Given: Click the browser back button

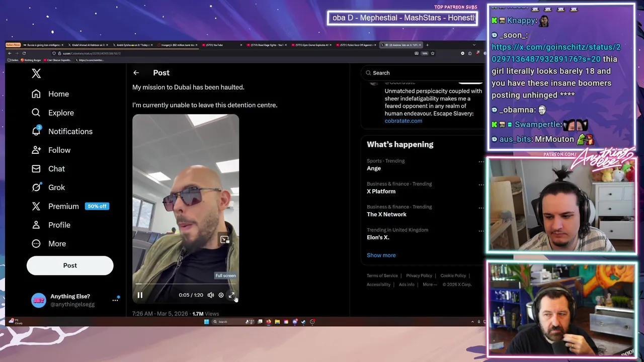Looking at the screenshot, I should [10, 53].
